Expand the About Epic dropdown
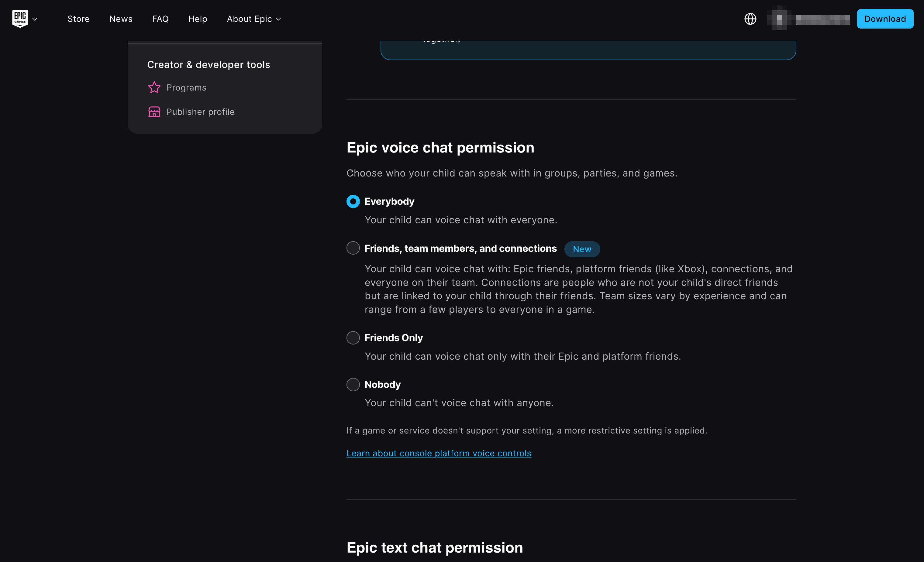 [254, 19]
